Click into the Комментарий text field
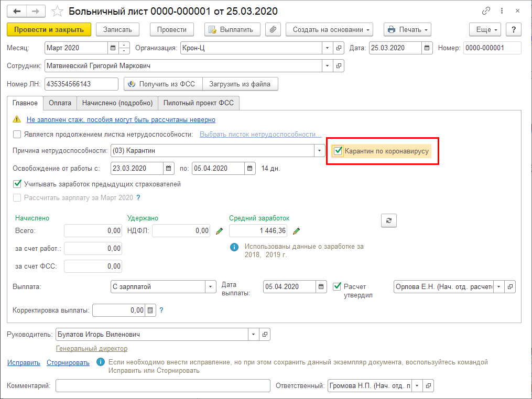This screenshot has width=532, height=399. [x=162, y=386]
